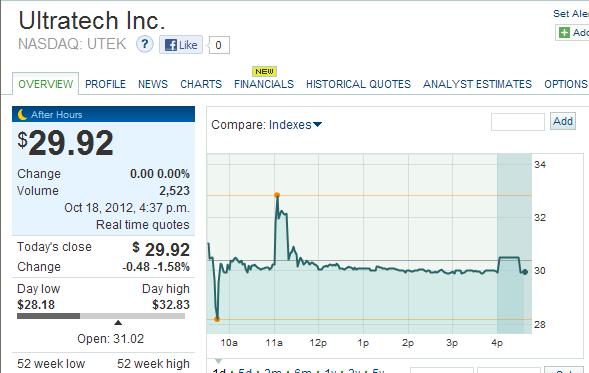
Task: Click the compare symbol input field
Action: pos(518,122)
